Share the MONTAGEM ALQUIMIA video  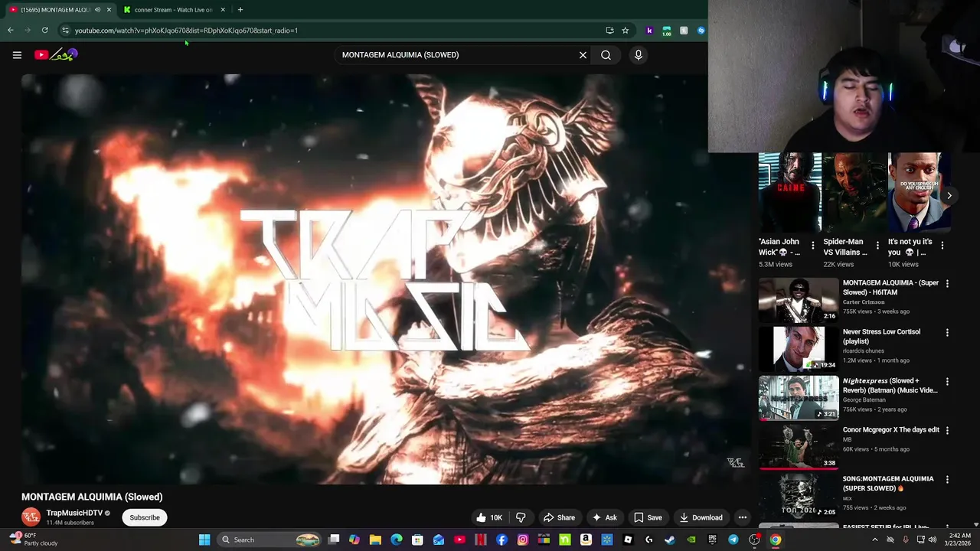(x=559, y=517)
